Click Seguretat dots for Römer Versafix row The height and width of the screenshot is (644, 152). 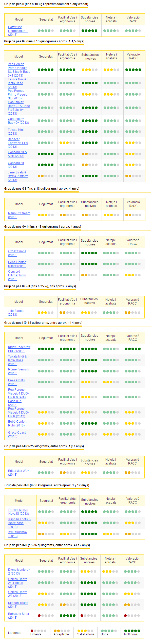click(46, 371)
